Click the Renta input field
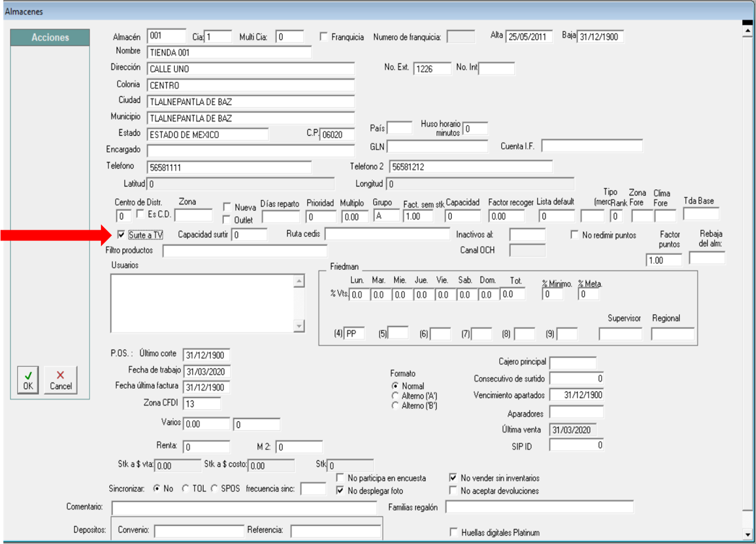The image size is (756, 544). click(206, 446)
